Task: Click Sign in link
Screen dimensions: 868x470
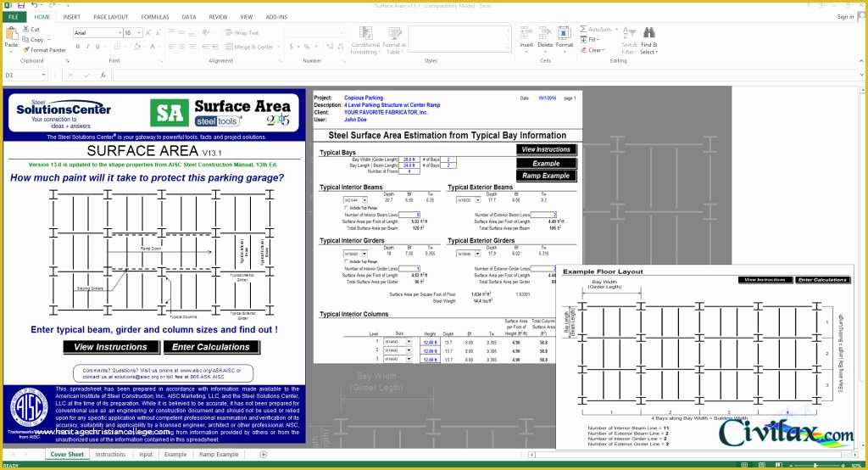Action: (845, 17)
